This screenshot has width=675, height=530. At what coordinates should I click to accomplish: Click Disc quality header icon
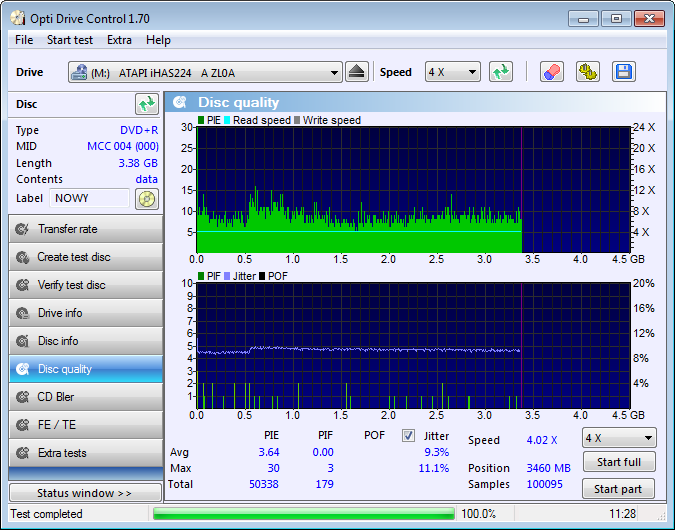[180, 102]
